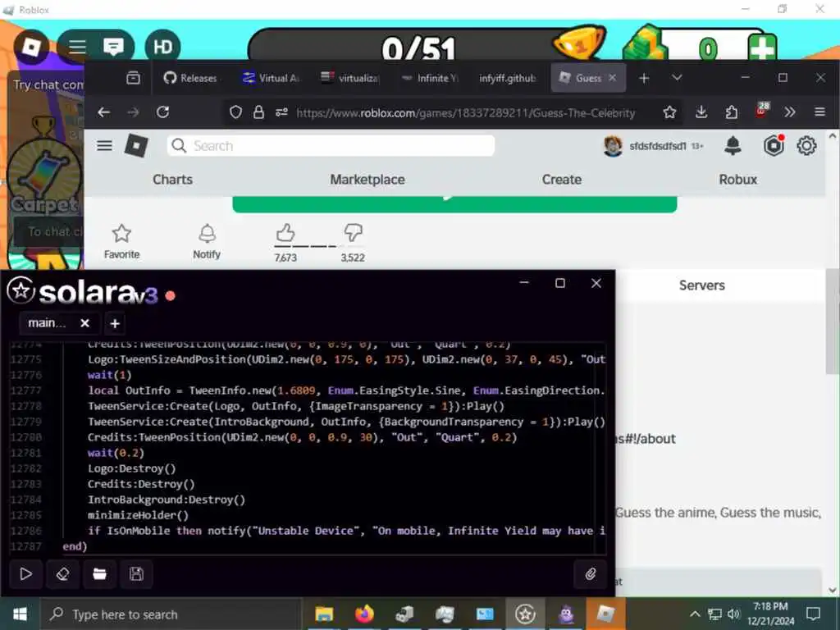Reload the Roblox page in Firefox
Viewport: 840px width, 630px height.
pos(163,112)
